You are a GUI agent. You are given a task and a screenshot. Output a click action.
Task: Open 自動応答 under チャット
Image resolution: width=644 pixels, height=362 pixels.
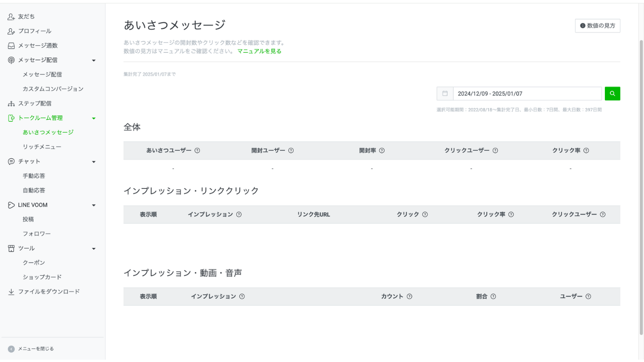click(x=34, y=190)
